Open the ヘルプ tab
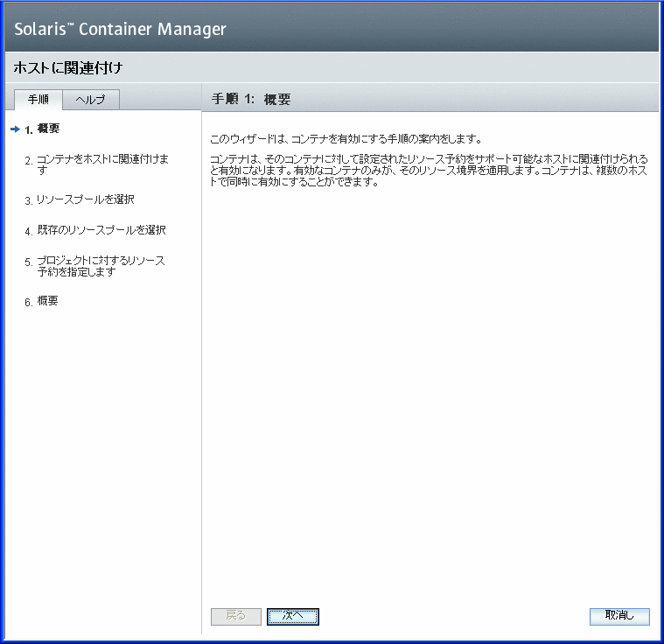Image resolution: width=664 pixels, height=644 pixels. [91, 100]
